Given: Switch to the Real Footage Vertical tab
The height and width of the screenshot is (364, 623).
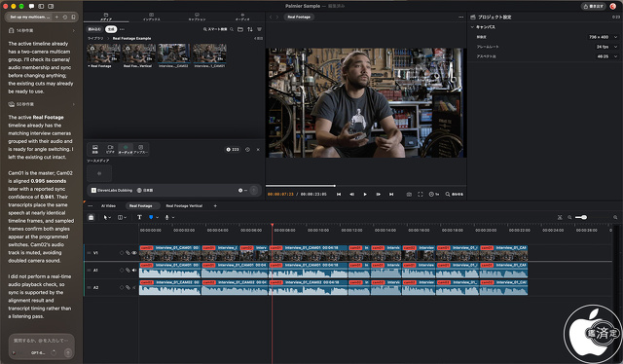Looking at the screenshot, I should click(184, 205).
